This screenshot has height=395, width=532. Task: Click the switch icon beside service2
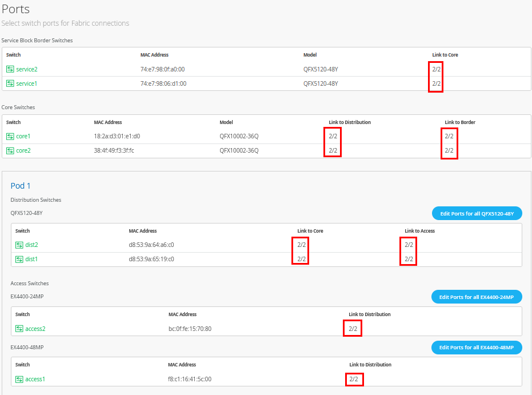(x=10, y=69)
